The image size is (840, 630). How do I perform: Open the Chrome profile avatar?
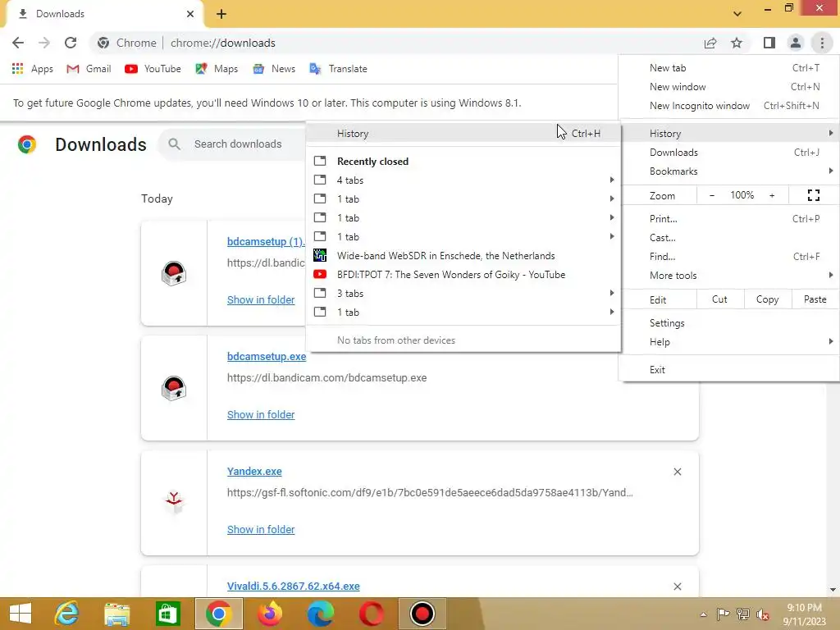pyautogui.click(x=796, y=43)
